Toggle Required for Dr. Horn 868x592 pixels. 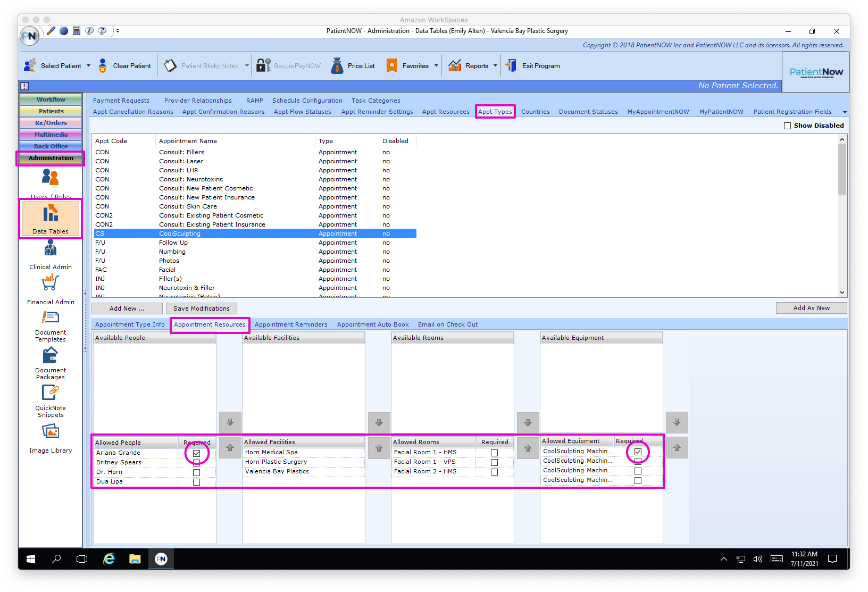point(197,472)
